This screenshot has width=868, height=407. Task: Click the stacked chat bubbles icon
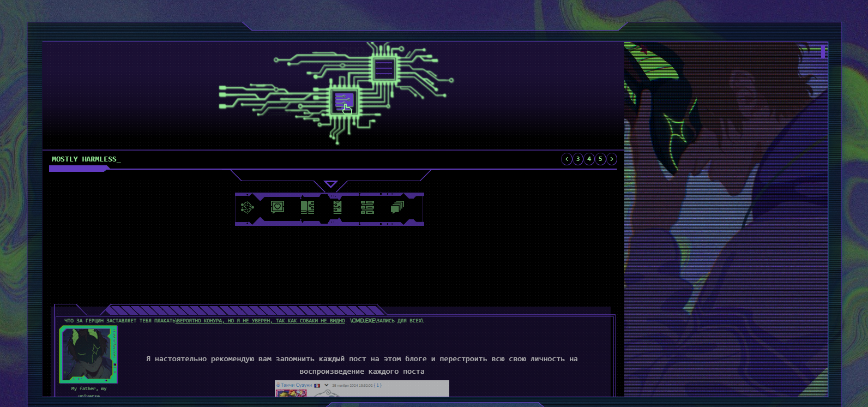click(x=397, y=207)
